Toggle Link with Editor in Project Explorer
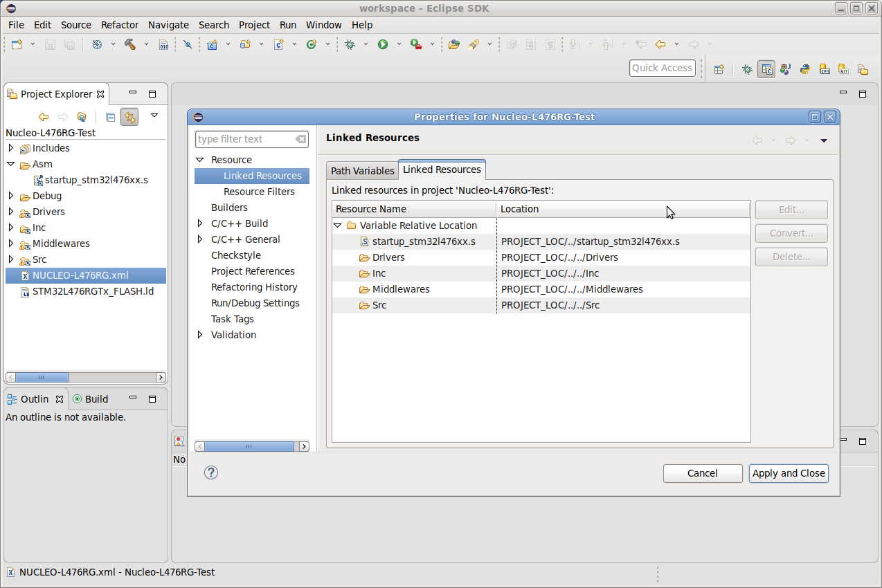This screenshot has height=588, width=882. [129, 117]
